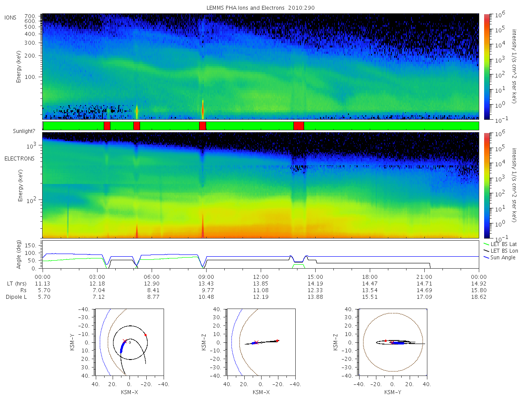Click the electrons intensity color bar
Viewport: 532px width, 399px height.
click(x=487, y=185)
